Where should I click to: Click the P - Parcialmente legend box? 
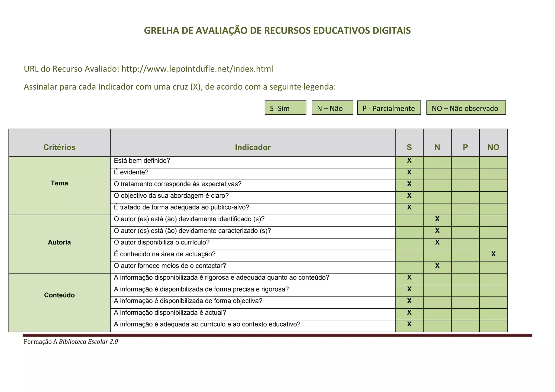[x=389, y=108]
